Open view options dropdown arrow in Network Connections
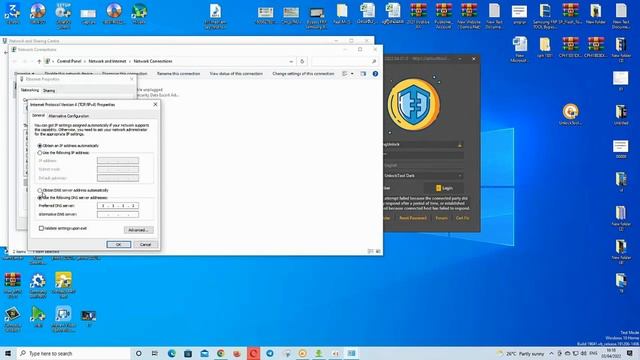The height and width of the screenshot is (360, 640). click(x=352, y=74)
